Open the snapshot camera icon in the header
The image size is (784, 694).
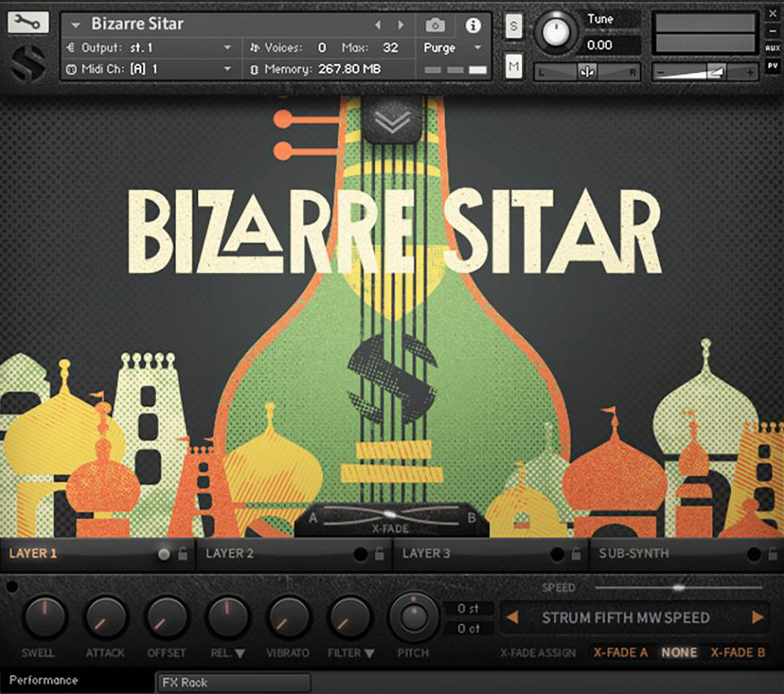(435, 25)
